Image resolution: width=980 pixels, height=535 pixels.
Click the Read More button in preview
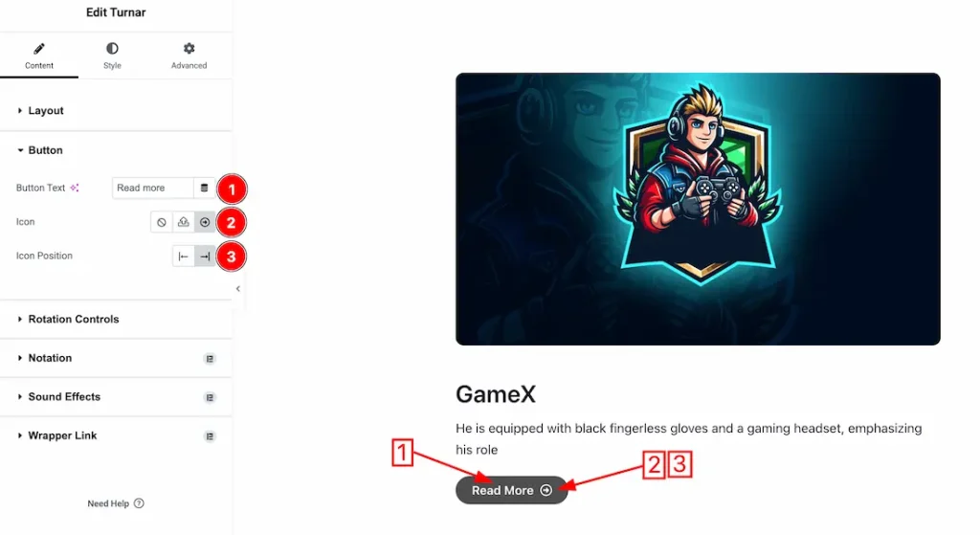511,490
